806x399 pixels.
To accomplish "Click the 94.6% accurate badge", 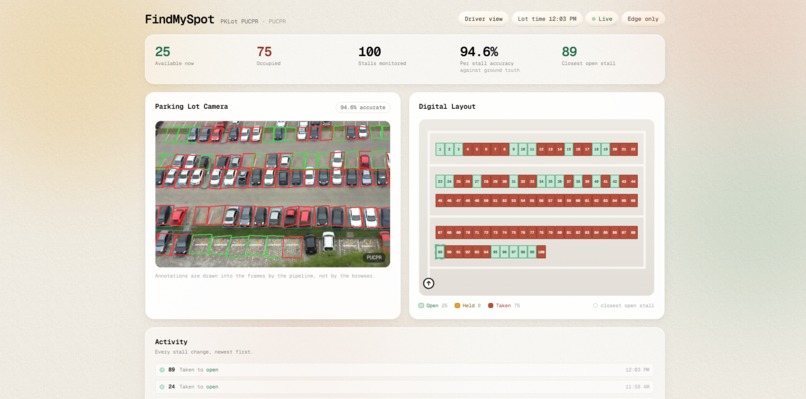I will pyautogui.click(x=362, y=107).
